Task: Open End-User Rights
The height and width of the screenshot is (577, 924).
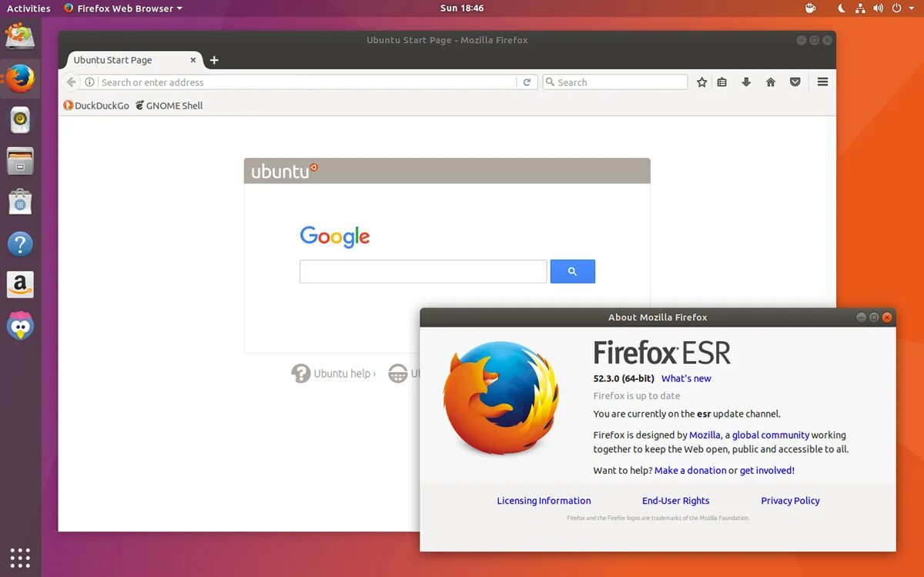Action: pyautogui.click(x=675, y=501)
